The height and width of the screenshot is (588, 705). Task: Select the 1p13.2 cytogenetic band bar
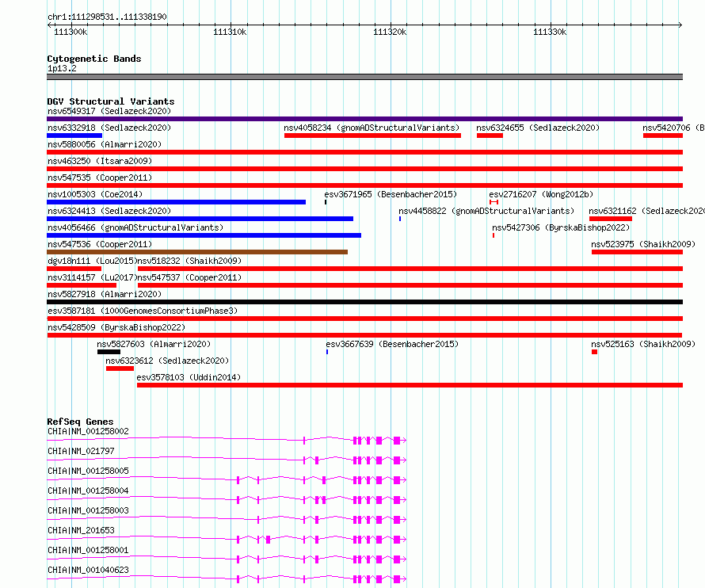coord(364,77)
